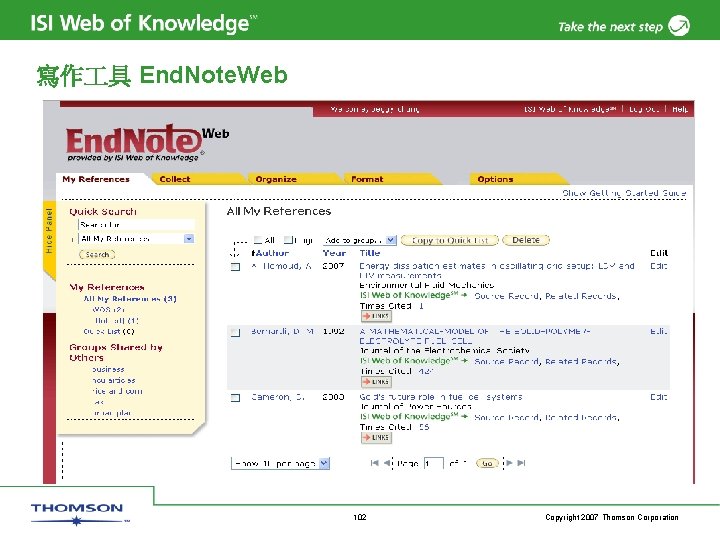The height and width of the screenshot is (540, 720).
Task: Click the Go pagination button
Action: click(487, 463)
